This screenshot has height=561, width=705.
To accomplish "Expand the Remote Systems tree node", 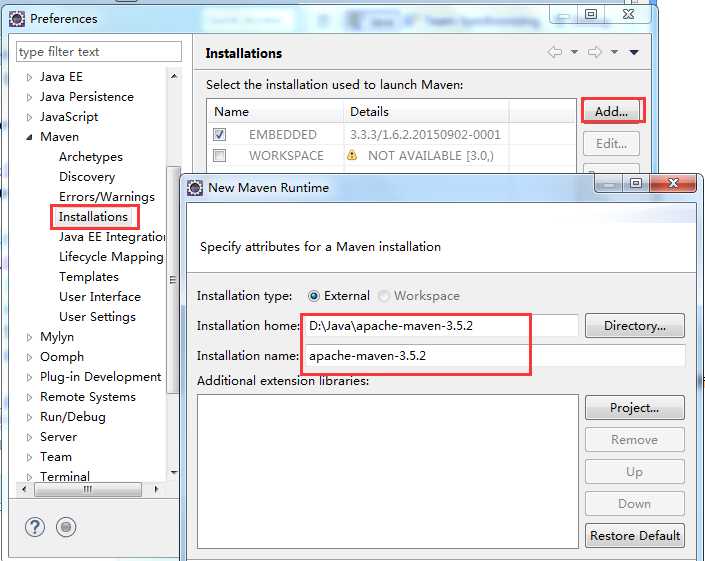I will 29,397.
